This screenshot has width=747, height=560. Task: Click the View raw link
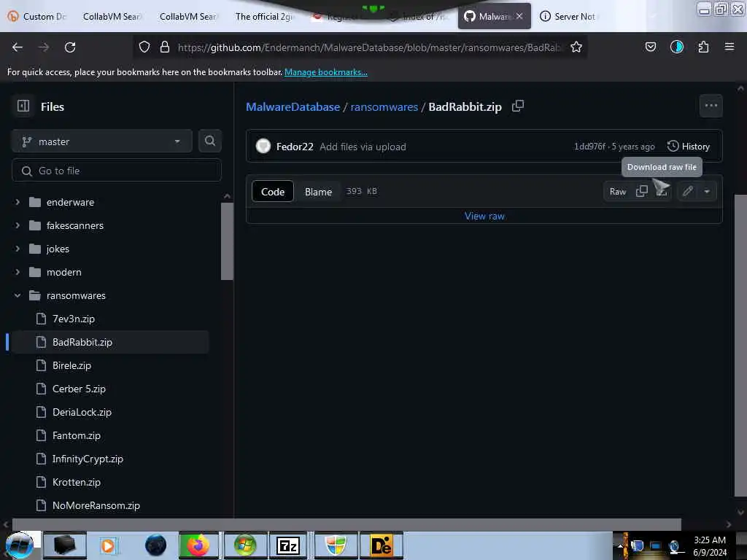point(484,216)
